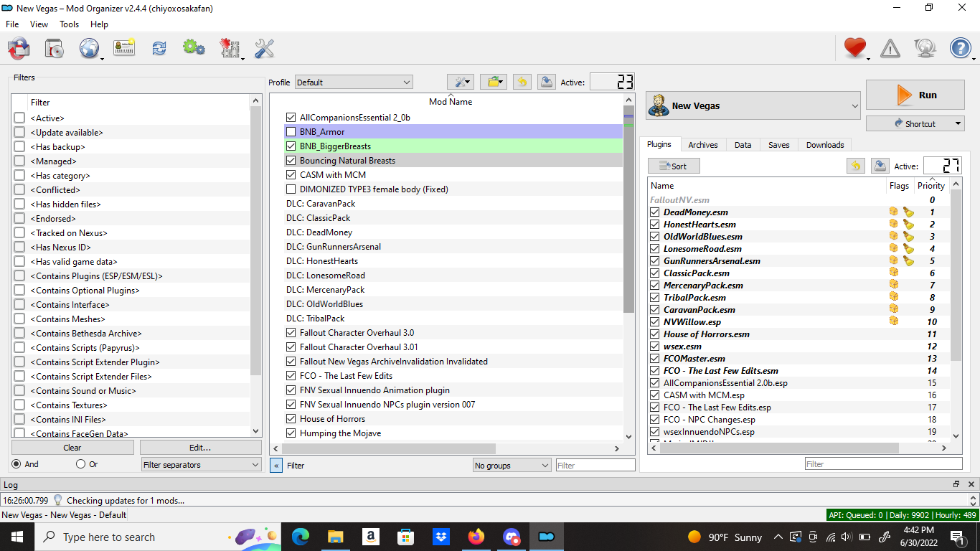Viewport: 980px width, 551px height.
Task: Click the blue refresh arrows icon
Action: tap(159, 48)
